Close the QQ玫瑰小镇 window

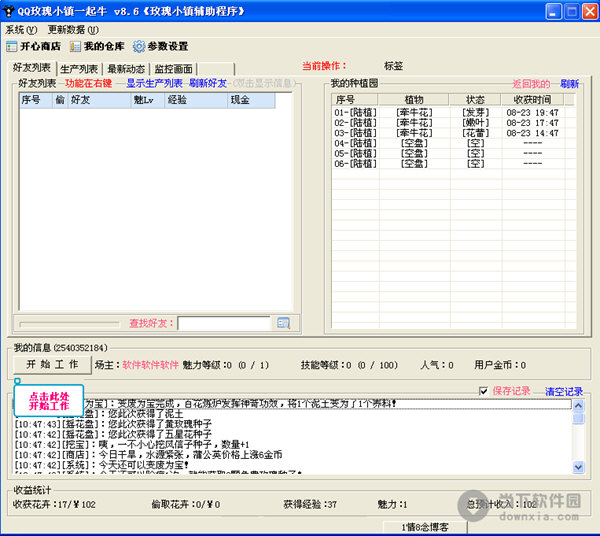point(590,11)
